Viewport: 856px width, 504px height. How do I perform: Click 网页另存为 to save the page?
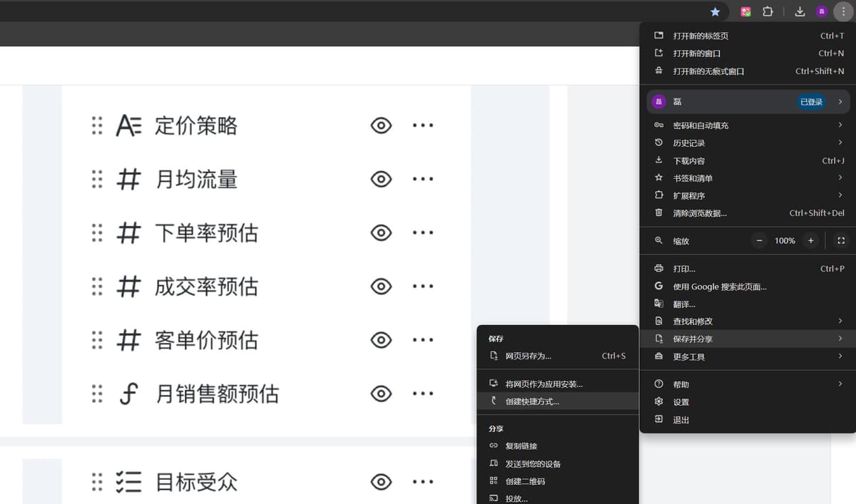(x=528, y=356)
